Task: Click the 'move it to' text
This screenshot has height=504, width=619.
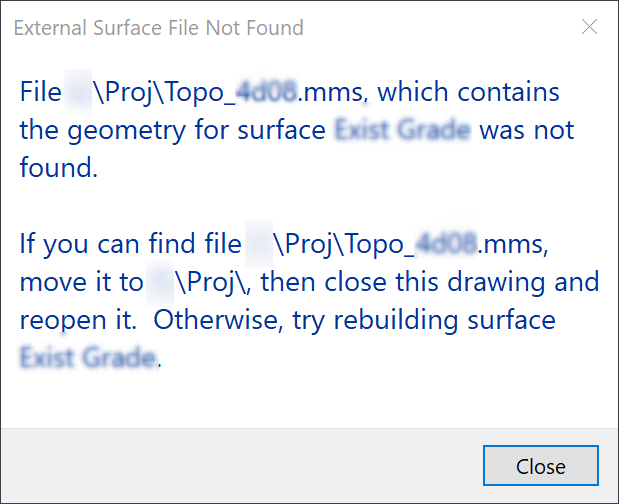Action: pyautogui.click(x=81, y=282)
